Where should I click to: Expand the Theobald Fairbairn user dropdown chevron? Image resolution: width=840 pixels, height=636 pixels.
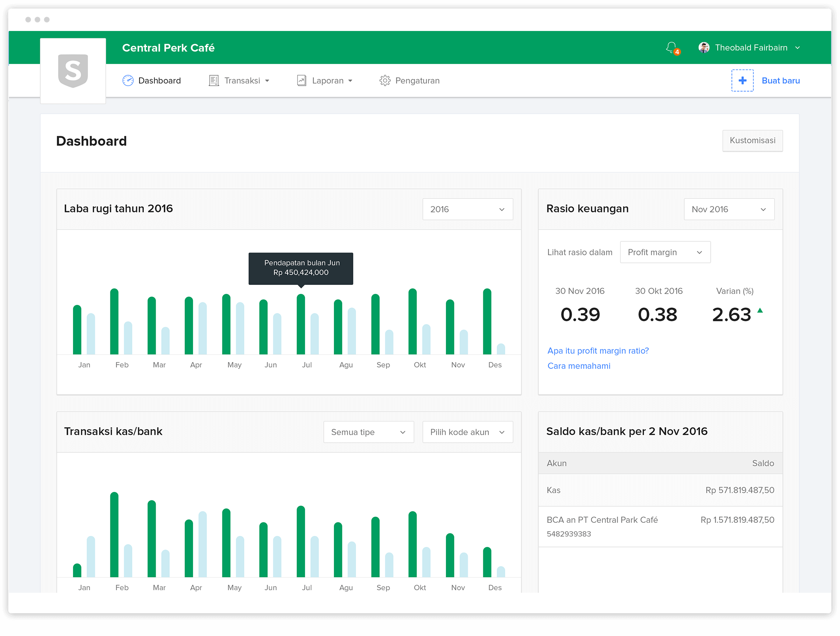click(798, 48)
